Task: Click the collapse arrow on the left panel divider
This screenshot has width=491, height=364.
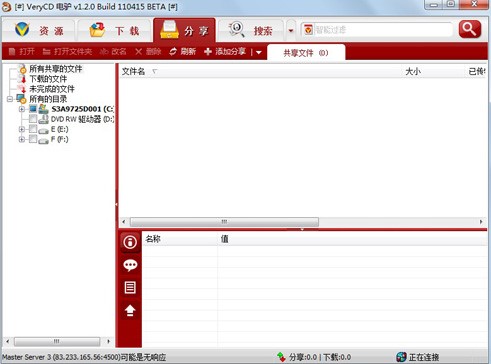Action: (x=116, y=204)
